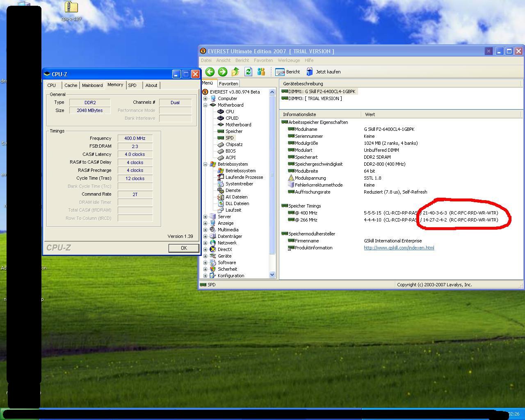Screen dimensions: 525x420
Task: Select CPU item in EVEREST tree
Action: point(230,112)
